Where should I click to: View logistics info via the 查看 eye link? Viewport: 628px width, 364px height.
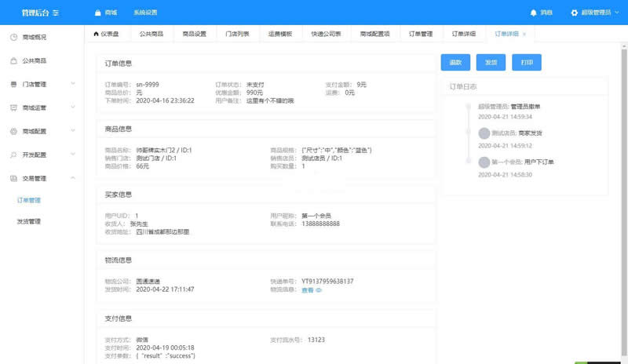(x=312, y=289)
